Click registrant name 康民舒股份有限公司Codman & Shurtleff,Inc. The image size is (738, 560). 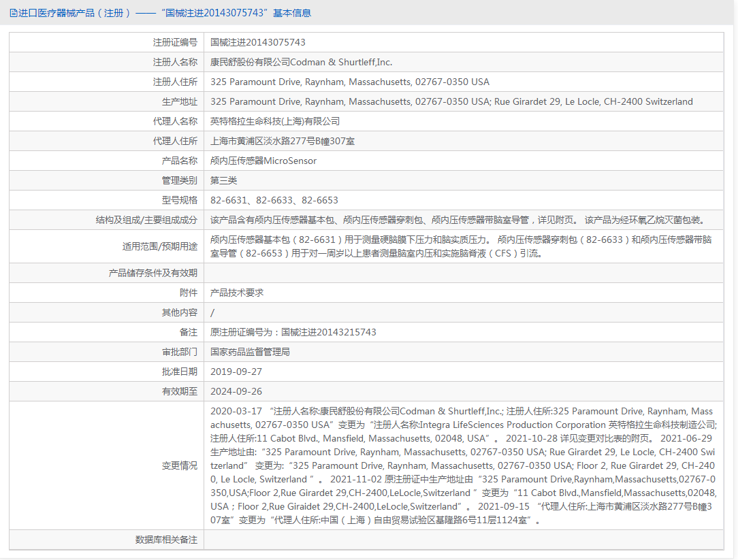(301, 62)
